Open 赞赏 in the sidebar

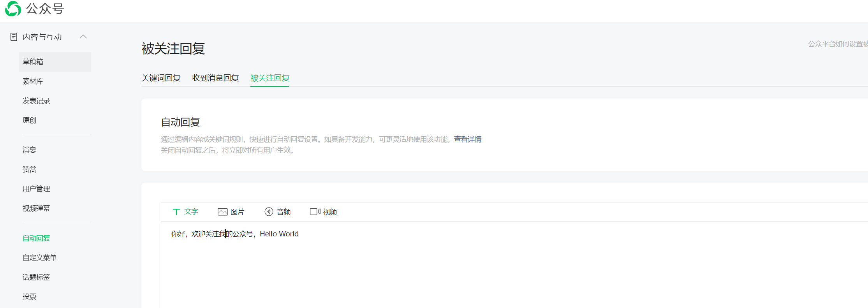point(30,169)
